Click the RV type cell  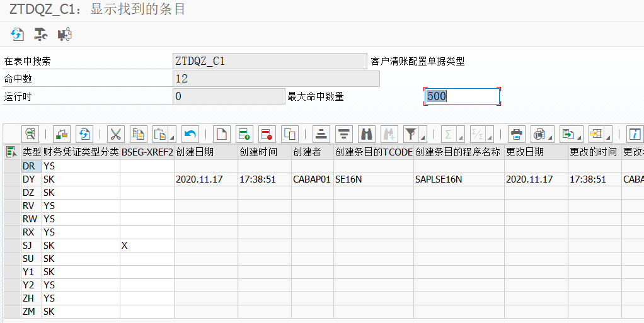[32, 206]
